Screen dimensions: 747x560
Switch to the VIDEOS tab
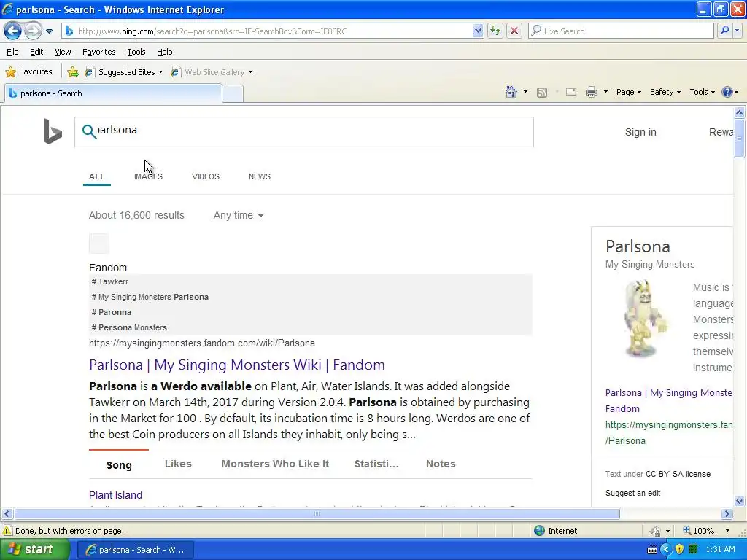205,176
